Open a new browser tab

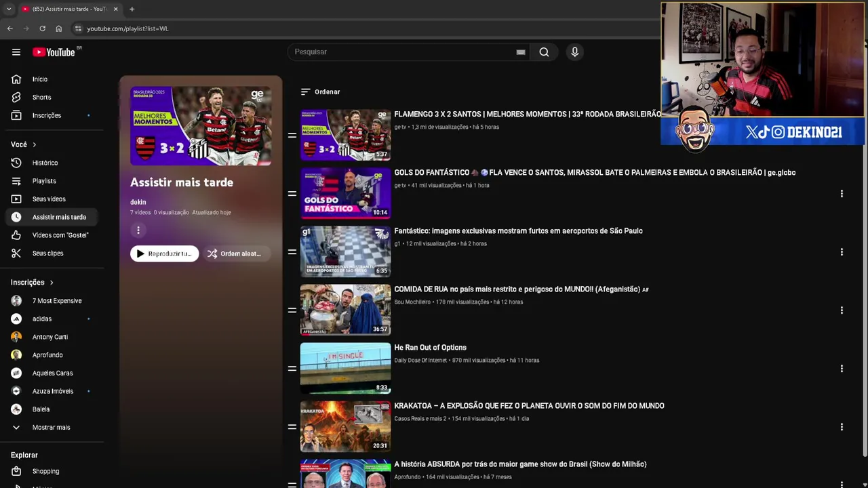pyautogui.click(x=132, y=9)
